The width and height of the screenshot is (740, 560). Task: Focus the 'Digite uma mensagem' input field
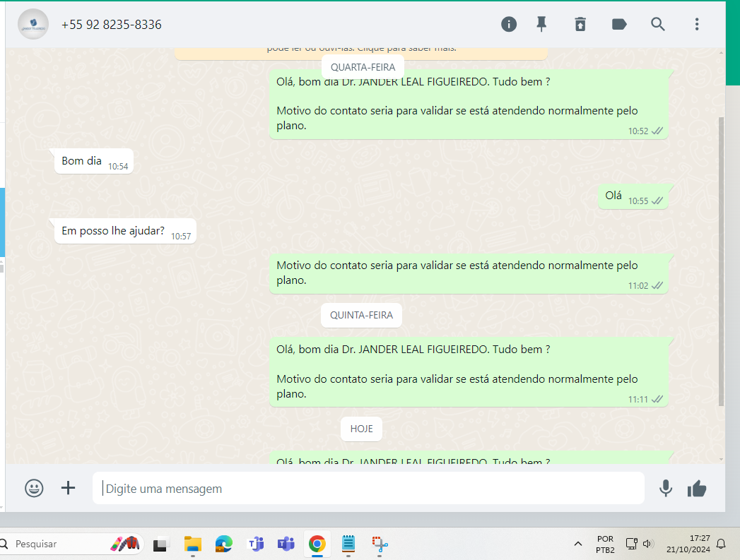(x=368, y=489)
